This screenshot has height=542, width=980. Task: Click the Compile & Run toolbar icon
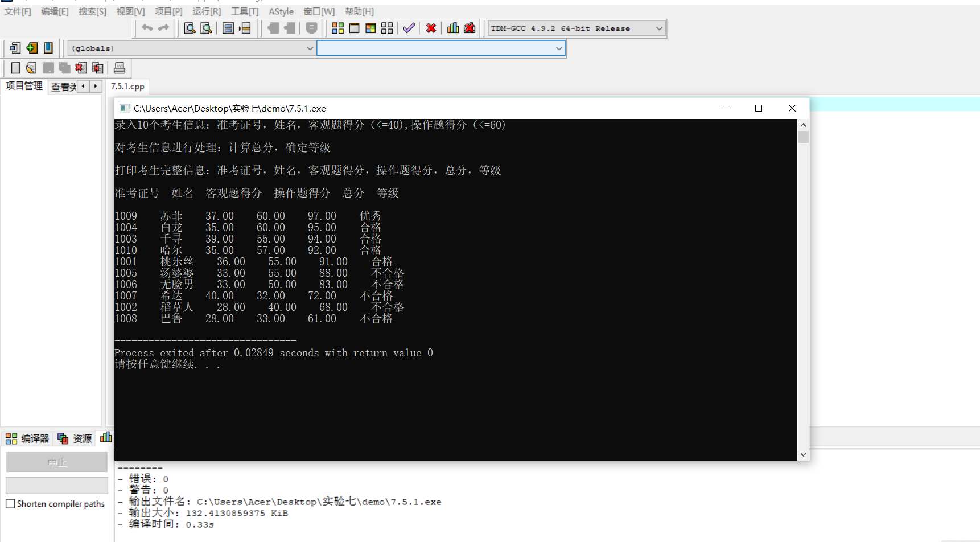pos(370,28)
